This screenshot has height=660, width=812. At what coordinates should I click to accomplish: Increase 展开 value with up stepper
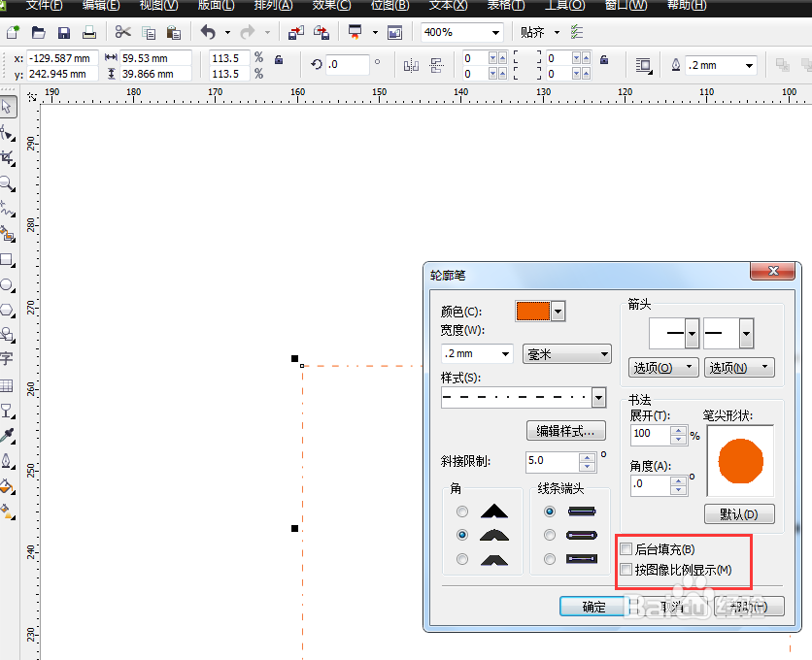tap(678, 431)
